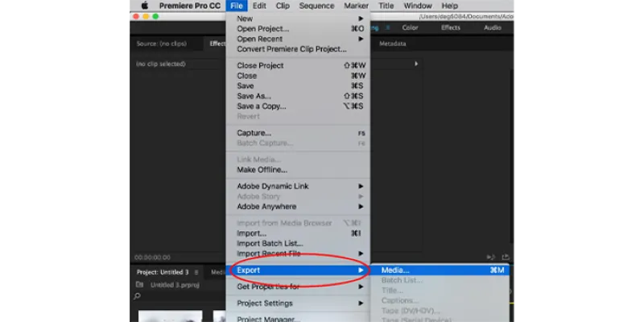644x322 pixels.
Task: Select Make Offline...
Action: (x=298, y=170)
